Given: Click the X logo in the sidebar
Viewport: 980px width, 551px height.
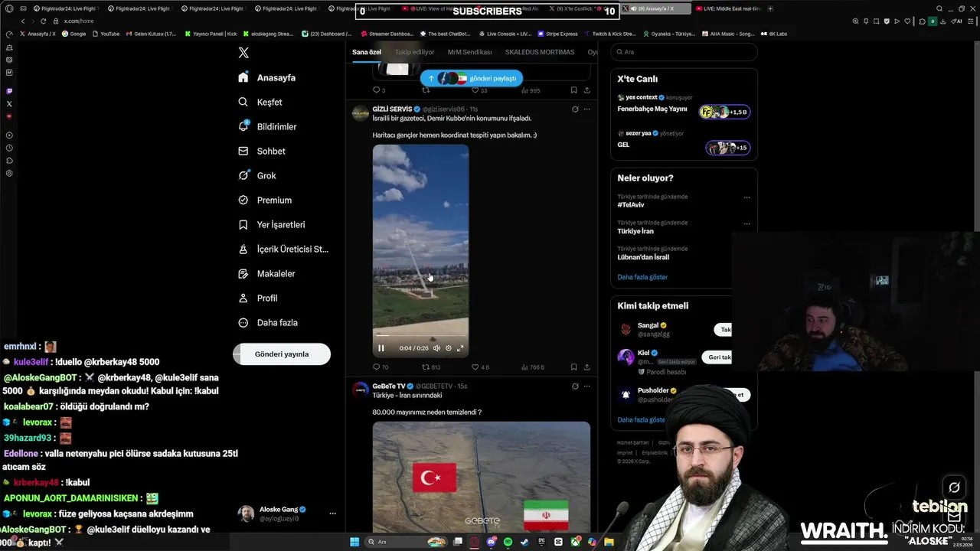Looking at the screenshot, I should pos(243,53).
